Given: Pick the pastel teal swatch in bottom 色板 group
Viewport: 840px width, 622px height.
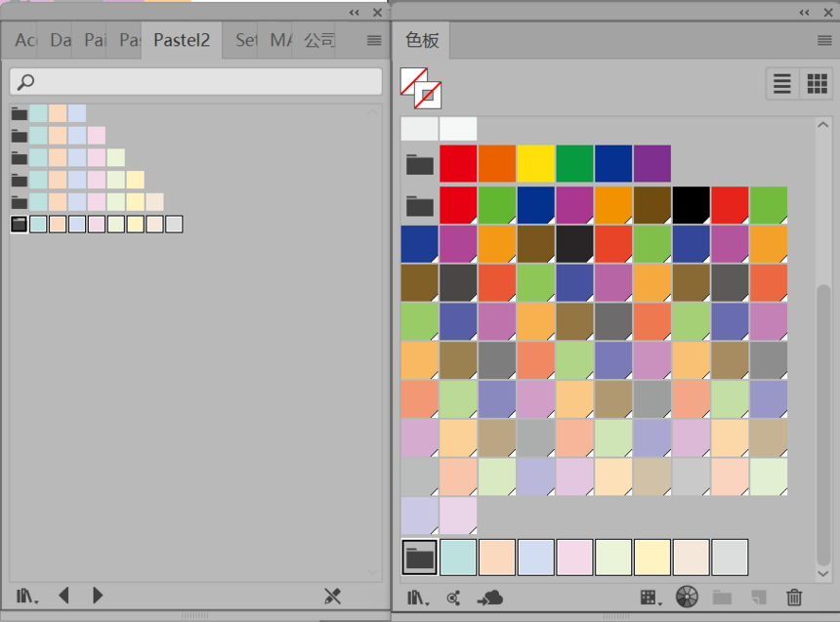Looking at the screenshot, I should [458, 558].
